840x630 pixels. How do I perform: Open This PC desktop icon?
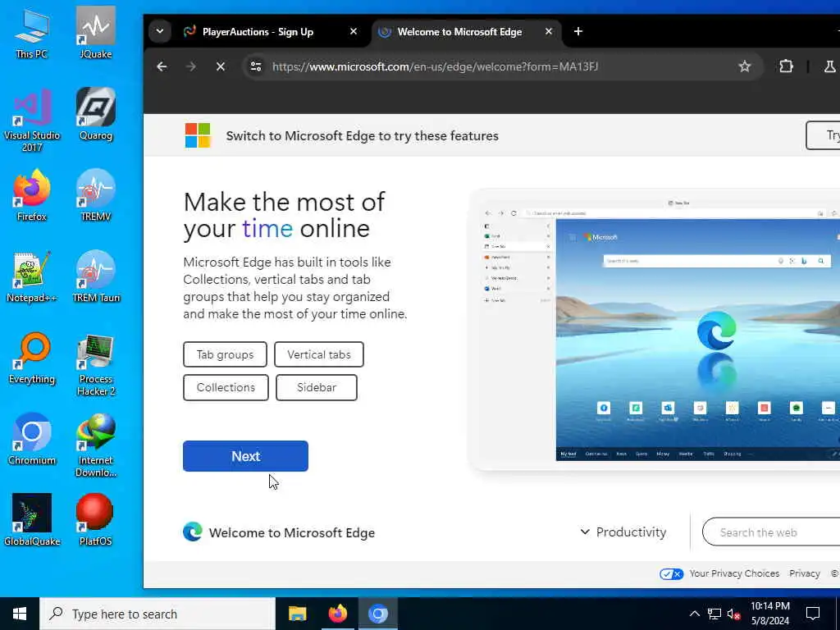32,34
